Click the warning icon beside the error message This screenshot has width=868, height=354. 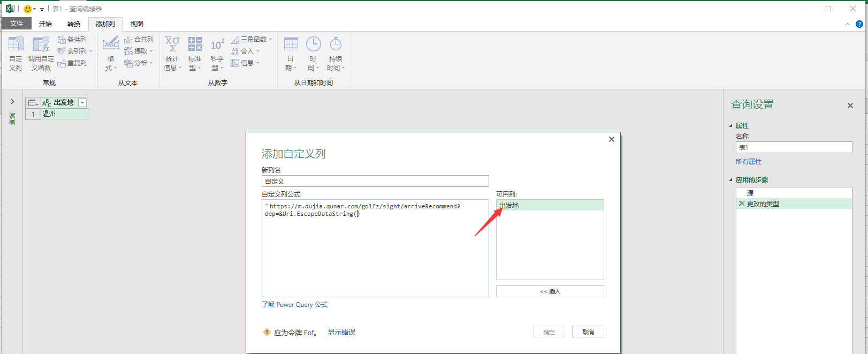point(267,332)
